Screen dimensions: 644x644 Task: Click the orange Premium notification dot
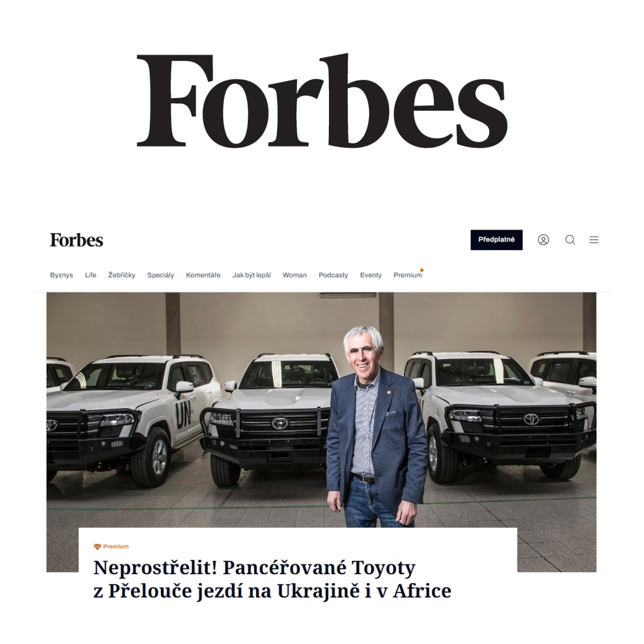422,270
